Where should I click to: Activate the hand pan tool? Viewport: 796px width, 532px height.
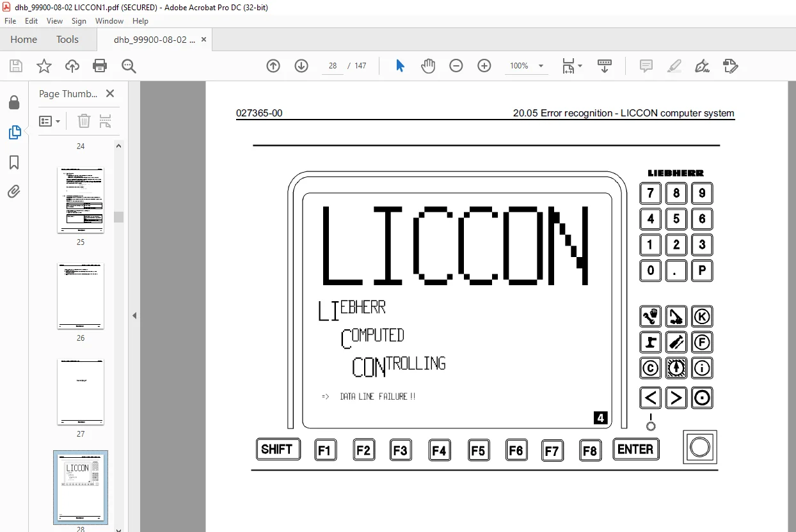428,66
